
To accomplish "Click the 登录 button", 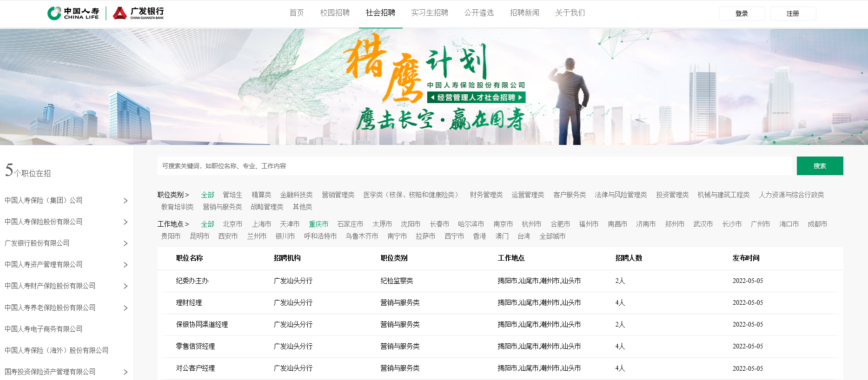I will (x=742, y=13).
